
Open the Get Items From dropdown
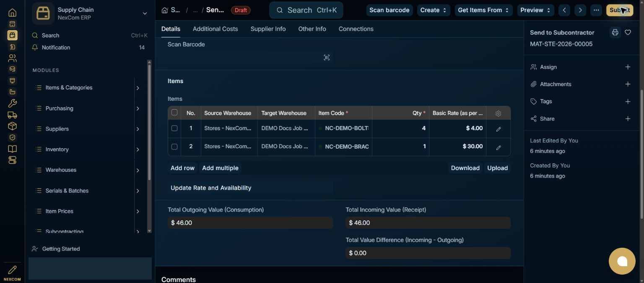click(x=483, y=10)
